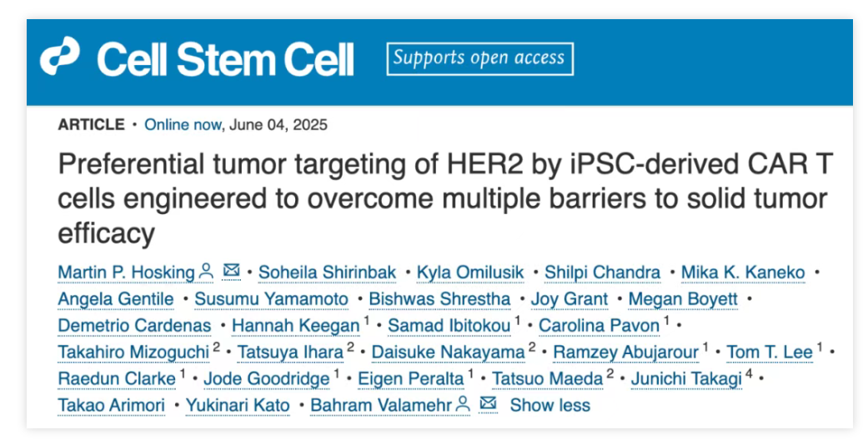Click the Cell Stem Cell journal title
The width and height of the screenshot is (868, 440).
[225, 59]
